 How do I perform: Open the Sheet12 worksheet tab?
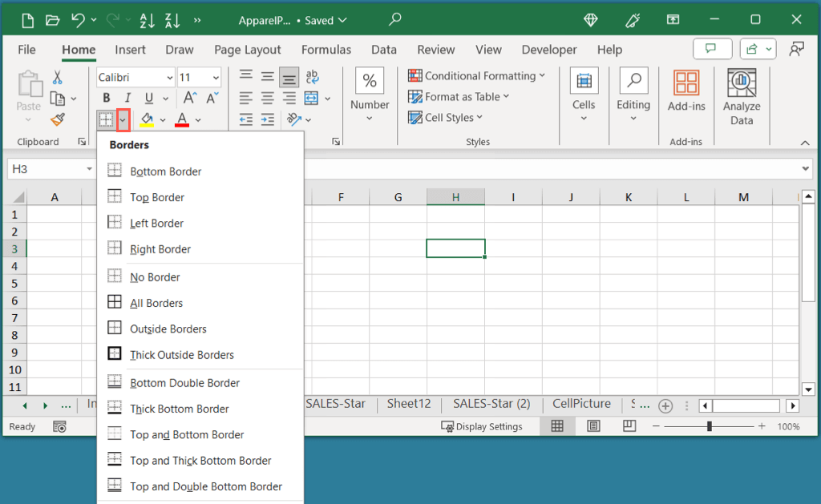[x=408, y=404]
